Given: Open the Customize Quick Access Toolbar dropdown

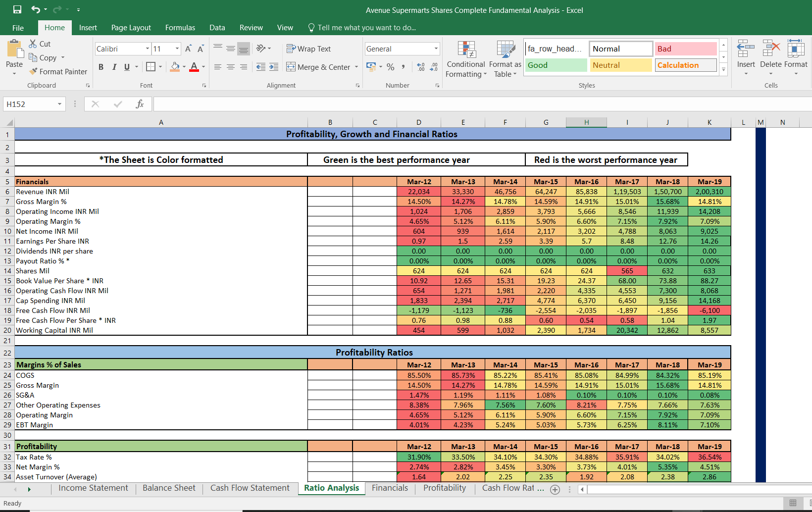Looking at the screenshot, I should pos(78,10).
